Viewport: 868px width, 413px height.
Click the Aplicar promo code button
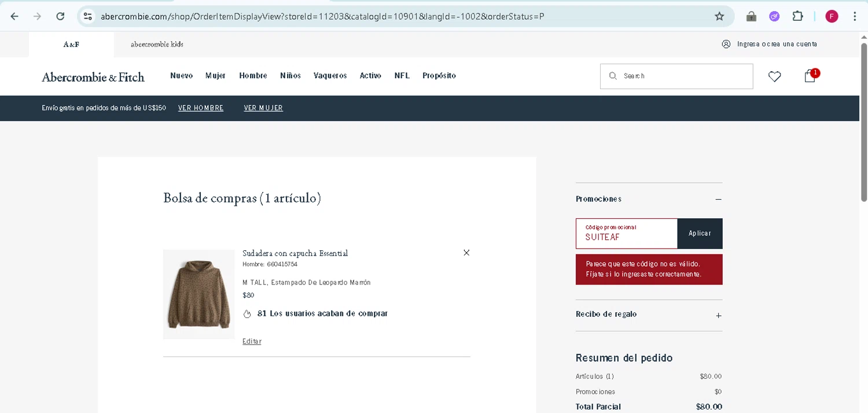click(700, 233)
